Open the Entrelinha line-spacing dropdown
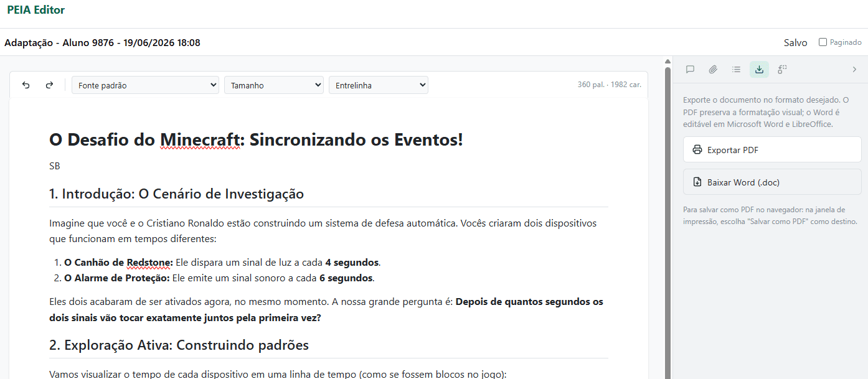The height and width of the screenshot is (379, 868). click(x=379, y=85)
